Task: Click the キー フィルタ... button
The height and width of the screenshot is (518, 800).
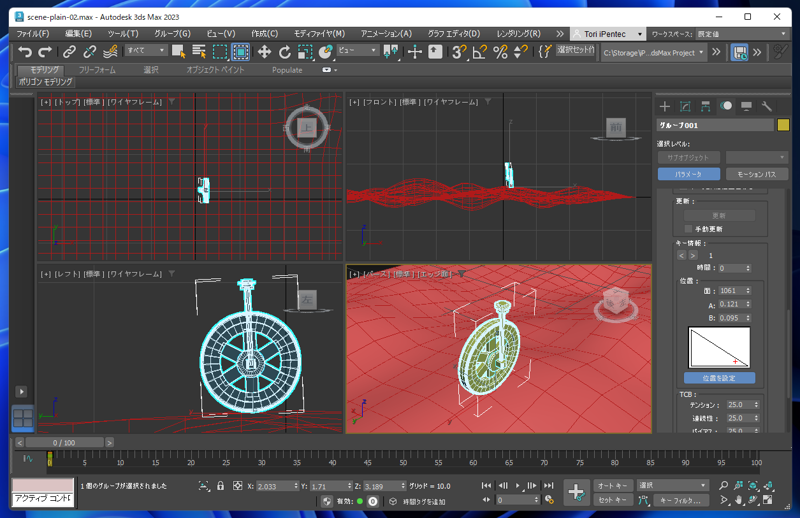Action: pos(681,501)
